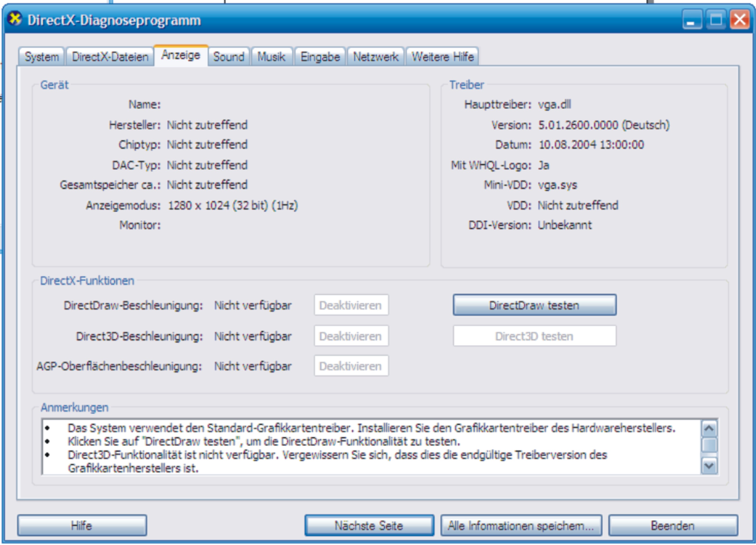Open Hilfe with the bottom button
The width and height of the screenshot is (756, 545).
point(82,526)
